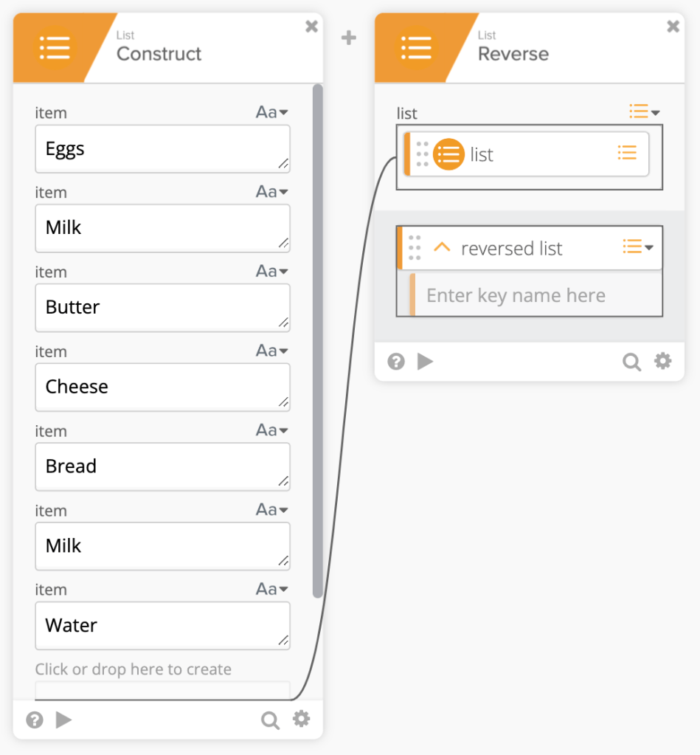Click the 'Enter key name here' field
The image size is (700, 755).
535,295
